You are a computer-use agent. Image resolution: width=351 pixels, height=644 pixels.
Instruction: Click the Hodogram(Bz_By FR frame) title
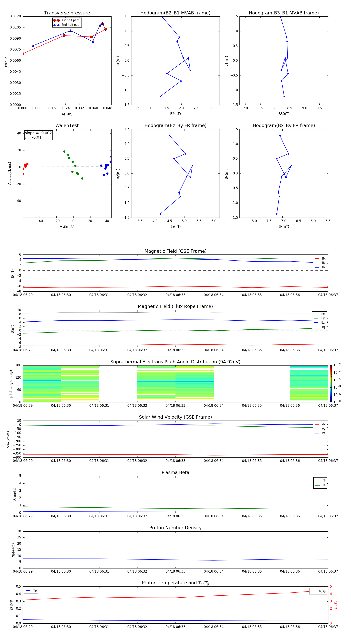pyautogui.click(x=175, y=125)
